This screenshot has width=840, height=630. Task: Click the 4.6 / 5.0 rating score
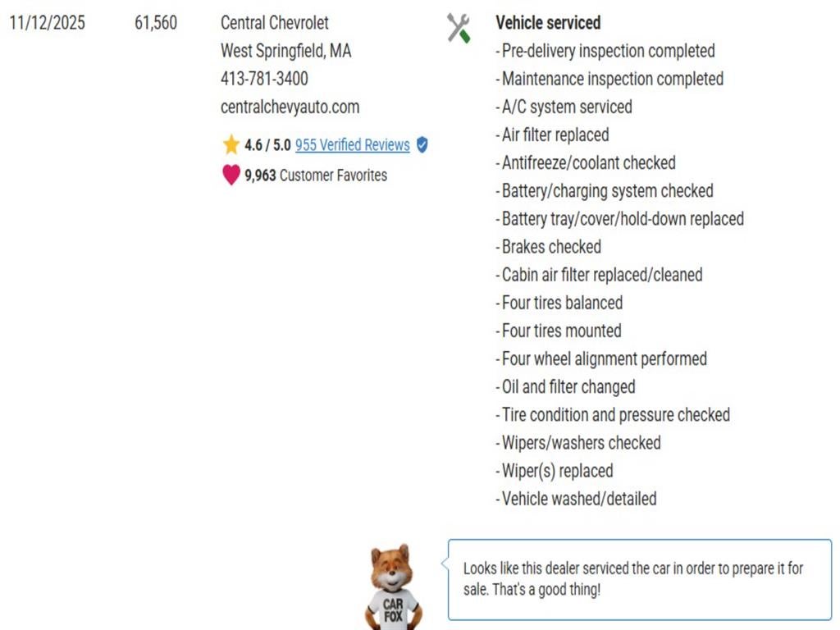[x=267, y=145]
